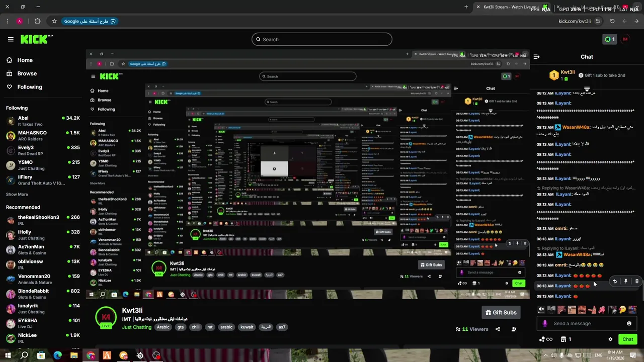Open chat settings gear

point(610,339)
